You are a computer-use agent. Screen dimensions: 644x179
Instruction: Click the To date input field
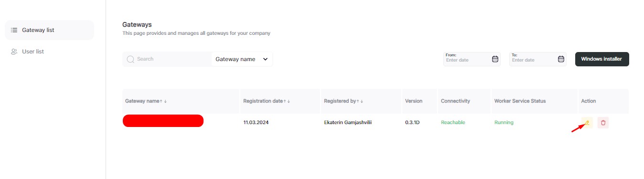(x=538, y=59)
